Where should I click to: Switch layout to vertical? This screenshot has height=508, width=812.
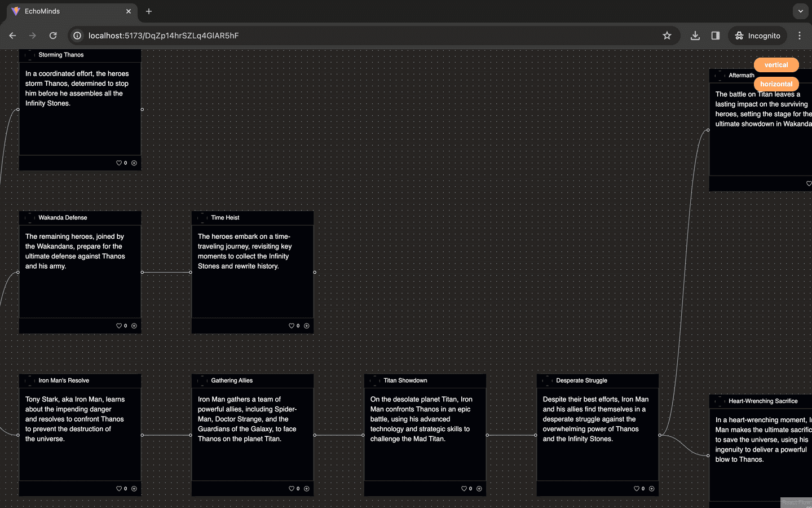click(776, 65)
